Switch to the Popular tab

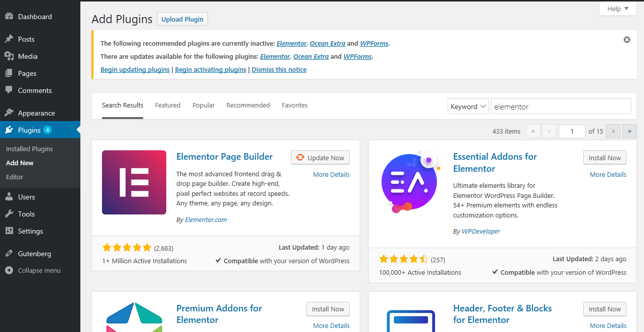click(203, 105)
